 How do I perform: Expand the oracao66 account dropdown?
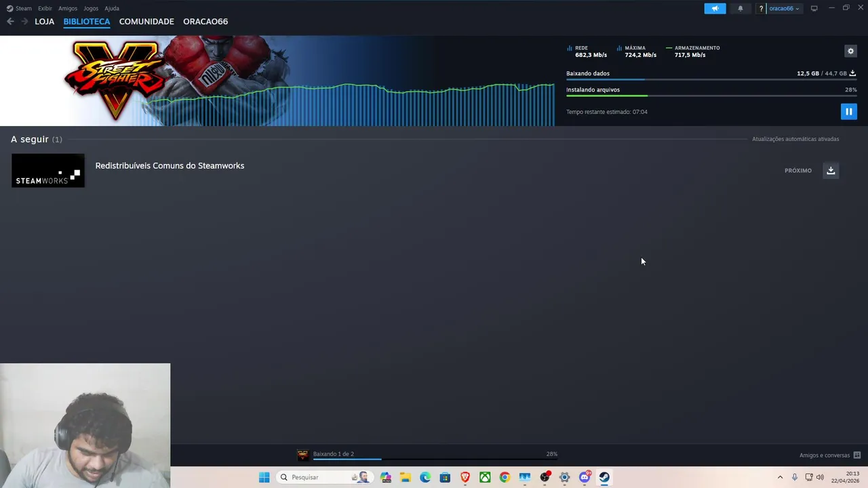[x=784, y=8]
